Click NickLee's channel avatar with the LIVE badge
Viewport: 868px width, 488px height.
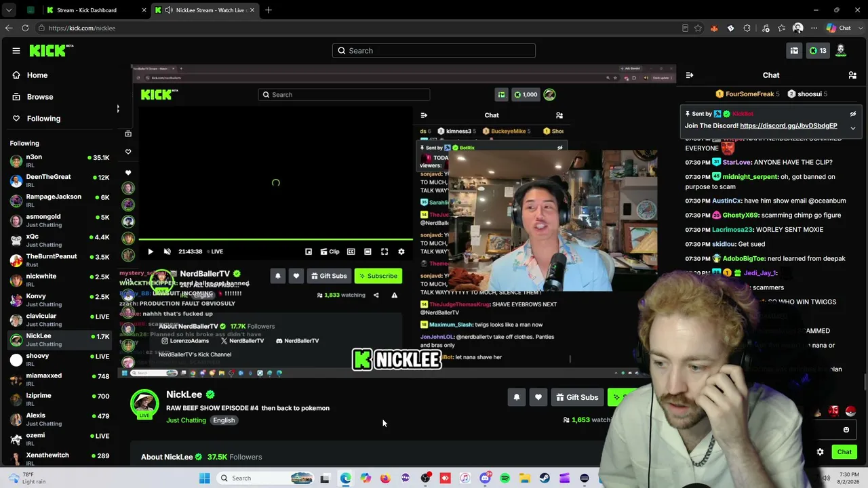pos(144,403)
